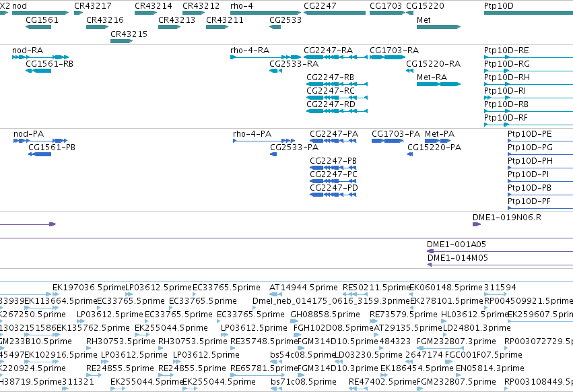Select the CG15220-RA transcript
Screen dimensions: 573x392
[434, 63]
